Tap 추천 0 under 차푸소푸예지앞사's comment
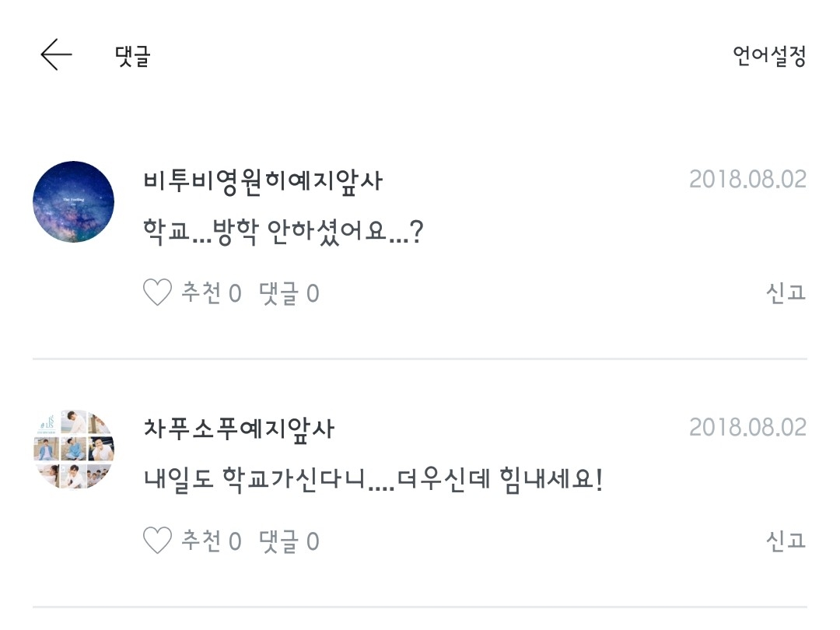This screenshot has width=840, height=630. point(211,541)
